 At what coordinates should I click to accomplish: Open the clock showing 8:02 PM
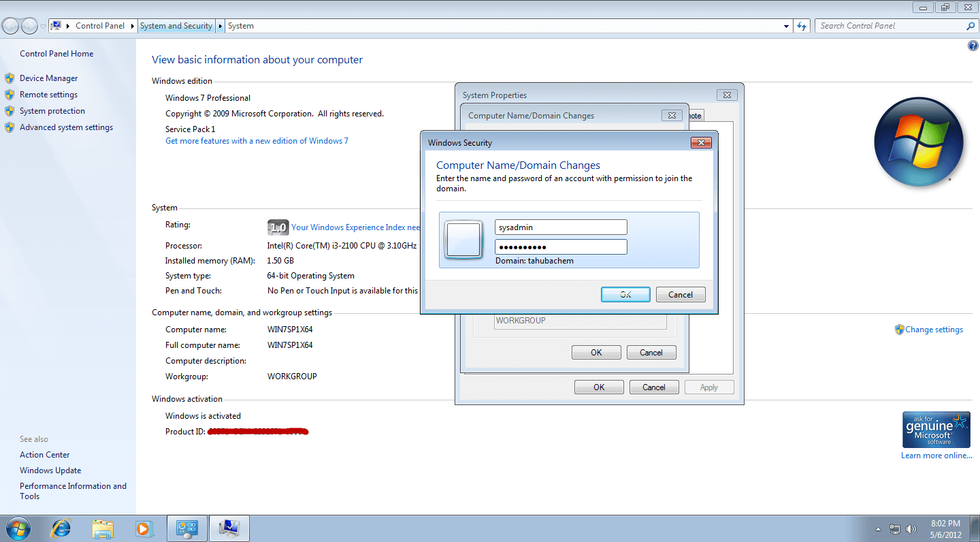[945, 529]
